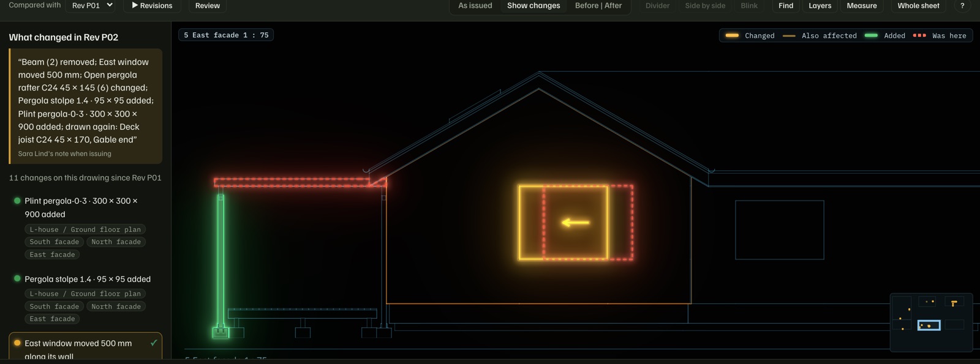Click Sara Lind's note when issuing
Viewport: 980px width, 364px height.
64,154
